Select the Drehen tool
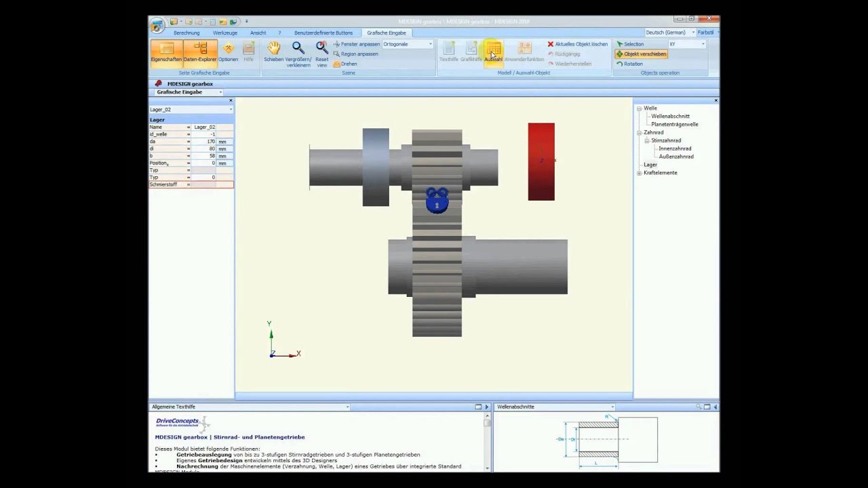 (x=345, y=64)
